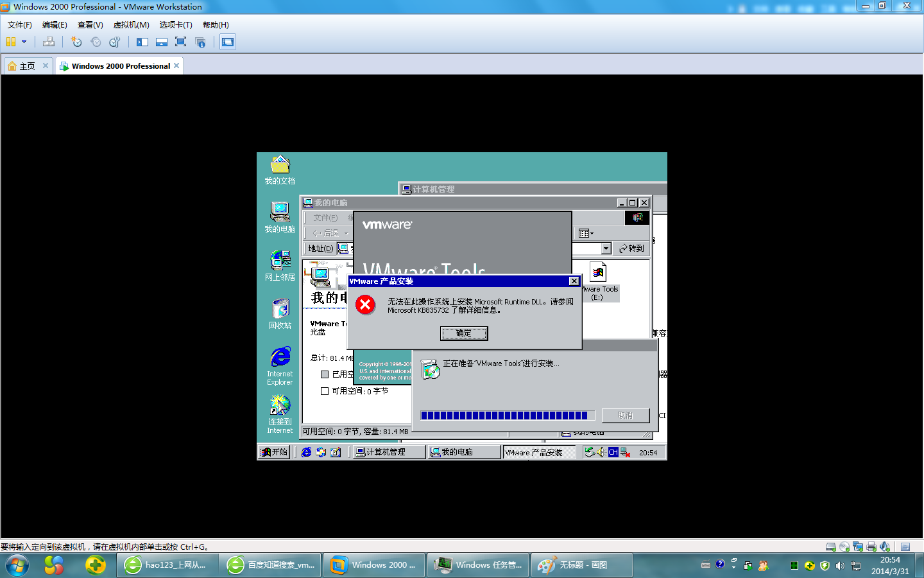Click the guest tray network disconnected icon
Screen dimensions: 924x578
[626, 452]
